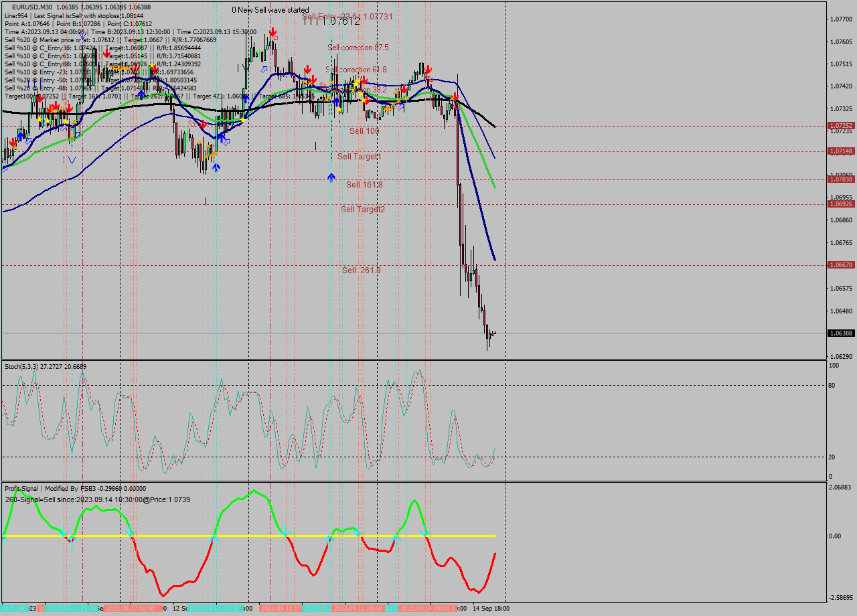Click the 'Sell correction 87.5' label

[x=358, y=48]
